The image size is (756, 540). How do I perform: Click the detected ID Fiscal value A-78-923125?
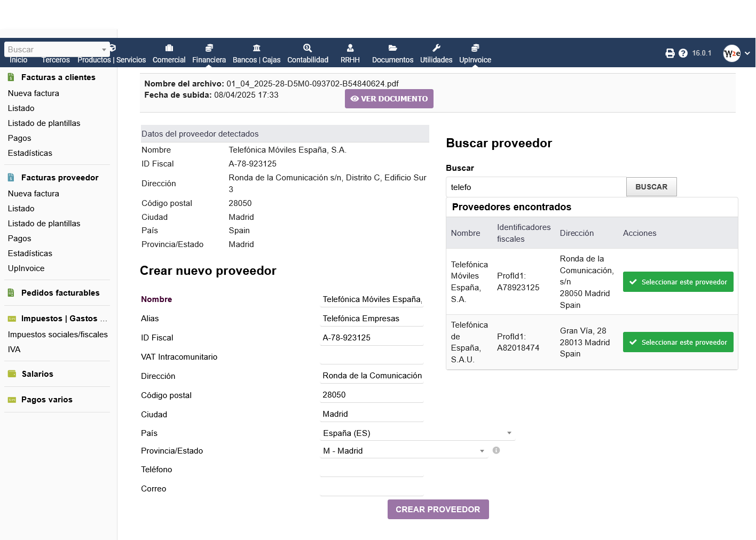pyautogui.click(x=253, y=164)
